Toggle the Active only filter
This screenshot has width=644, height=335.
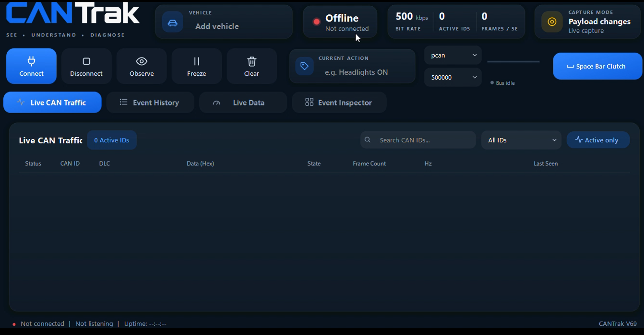[598, 140]
